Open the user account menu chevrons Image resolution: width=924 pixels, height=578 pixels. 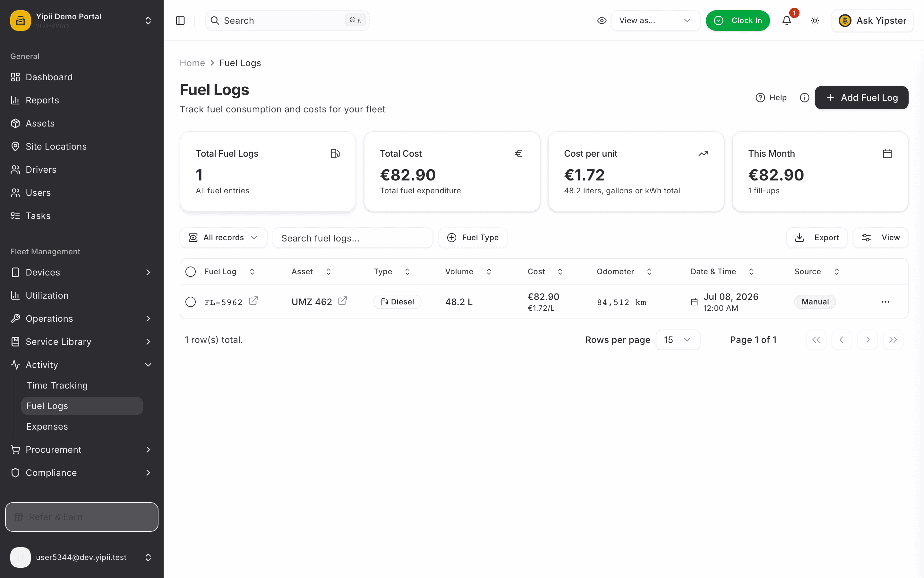point(148,557)
